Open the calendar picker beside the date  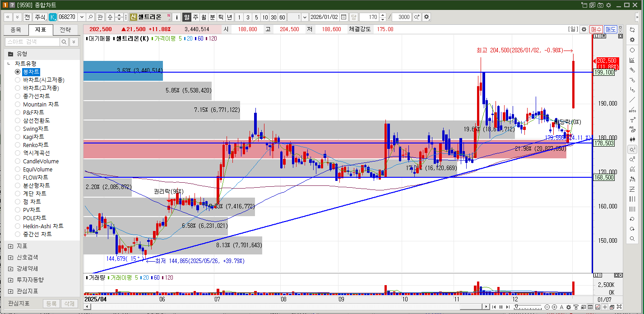point(344,17)
